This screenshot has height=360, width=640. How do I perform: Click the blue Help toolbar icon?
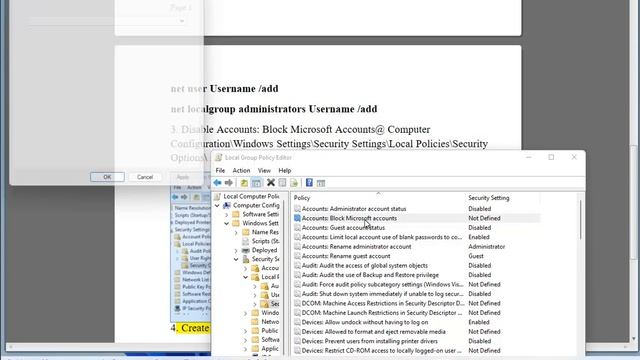pyautogui.click(x=309, y=183)
